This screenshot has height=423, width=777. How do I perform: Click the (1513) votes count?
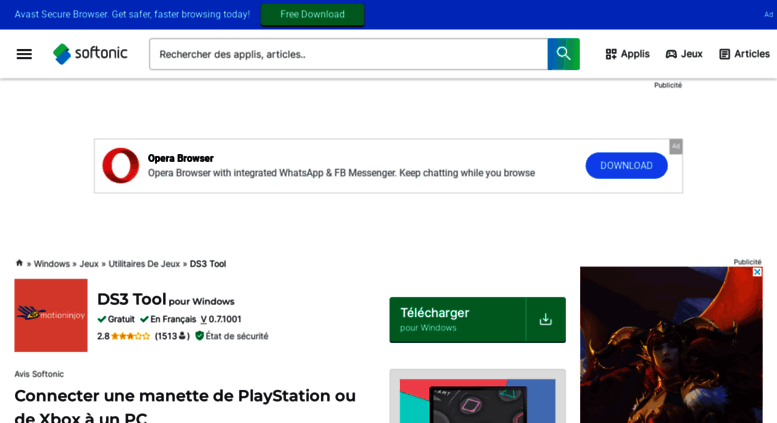[x=172, y=336]
